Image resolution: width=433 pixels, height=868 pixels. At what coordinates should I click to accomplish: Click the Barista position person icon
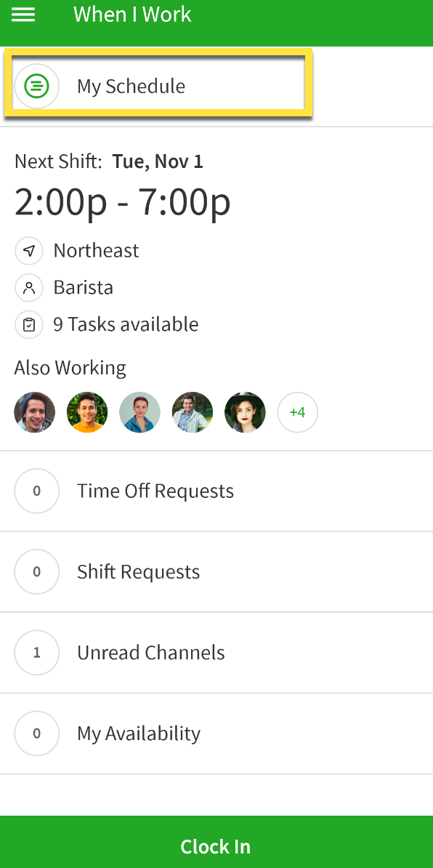pyautogui.click(x=28, y=287)
